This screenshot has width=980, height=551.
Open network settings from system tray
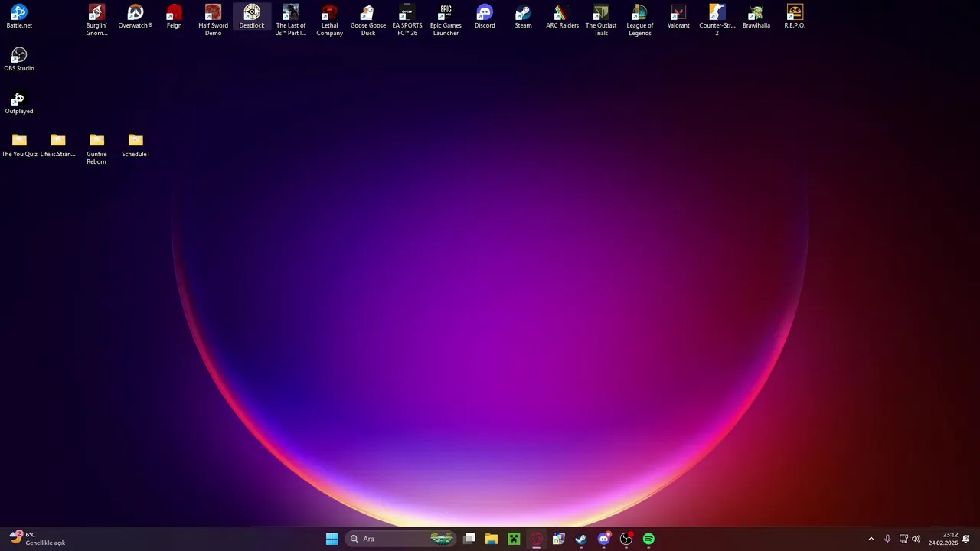pyautogui.click(x=903, y=539)
